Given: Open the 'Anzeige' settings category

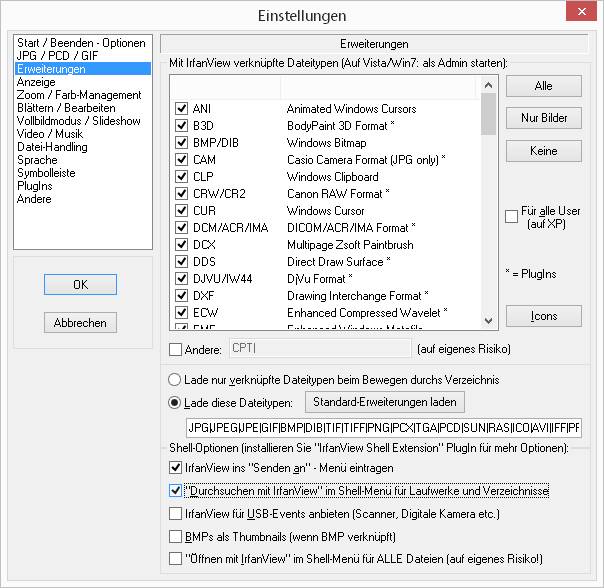Looking at the screenshot, I should (36, 82).
